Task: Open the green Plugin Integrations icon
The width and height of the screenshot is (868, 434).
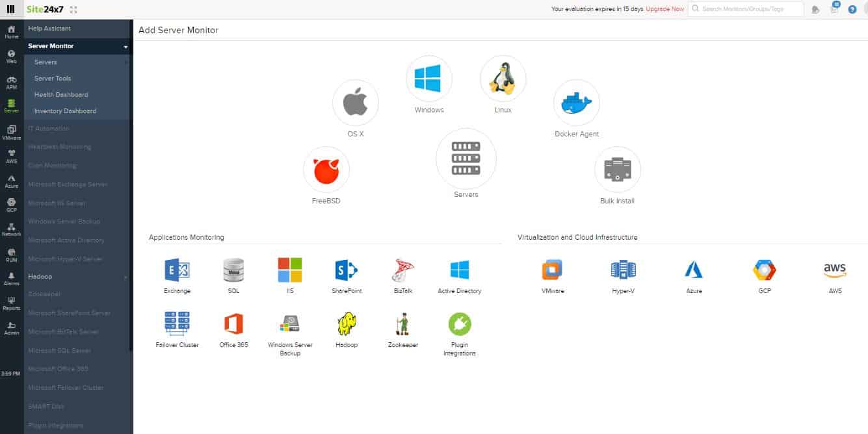Action: 460,324
